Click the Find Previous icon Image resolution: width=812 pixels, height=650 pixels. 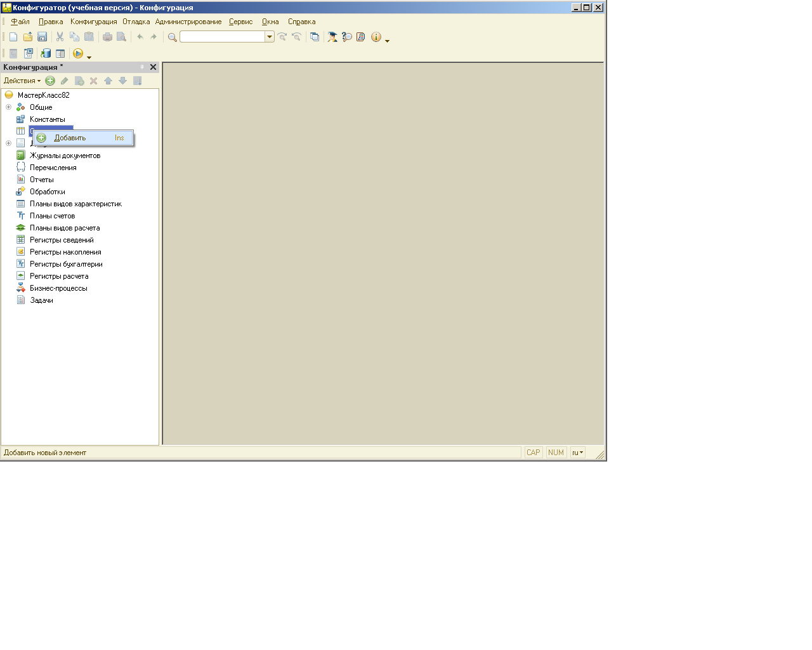[296, 37]
